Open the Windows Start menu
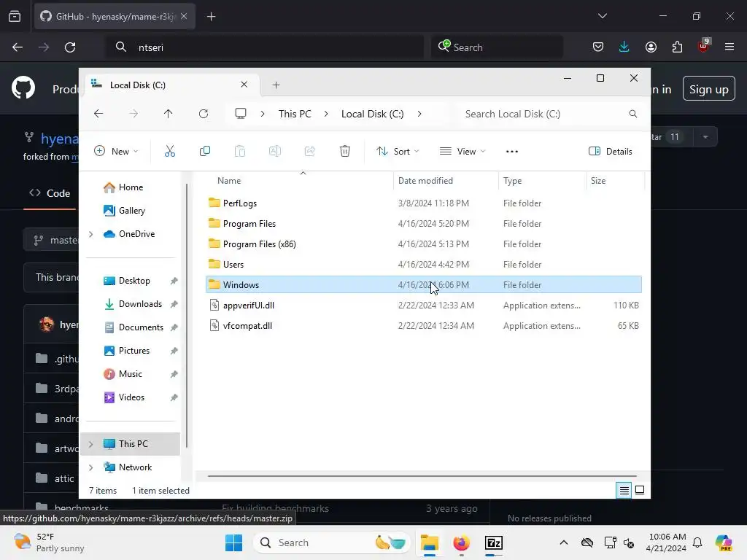 coord(233,542)
